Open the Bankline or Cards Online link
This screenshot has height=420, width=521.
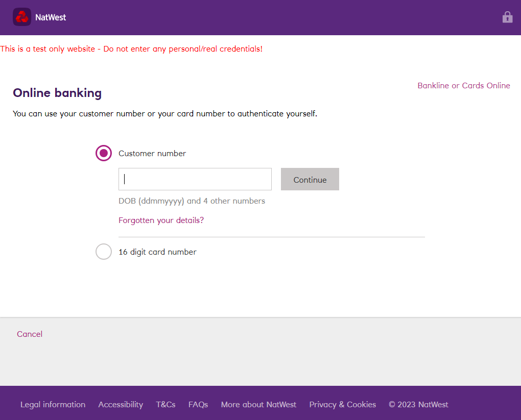point(463,86)
